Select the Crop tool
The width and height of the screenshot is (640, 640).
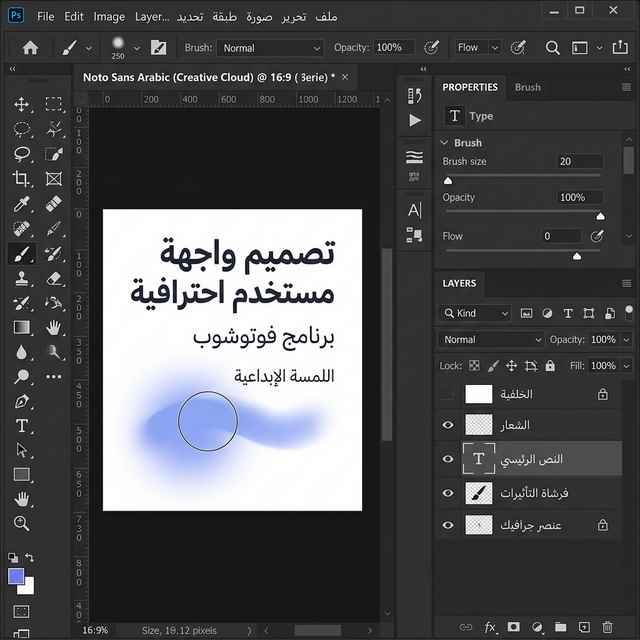(x=21, y=179)
